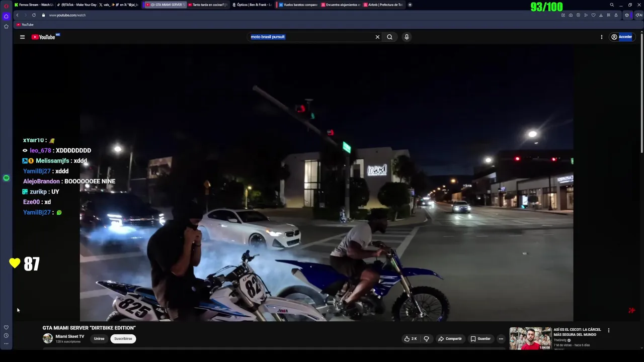Open more actions beside Guardar

pyautogui.click(x=501, y=339)
